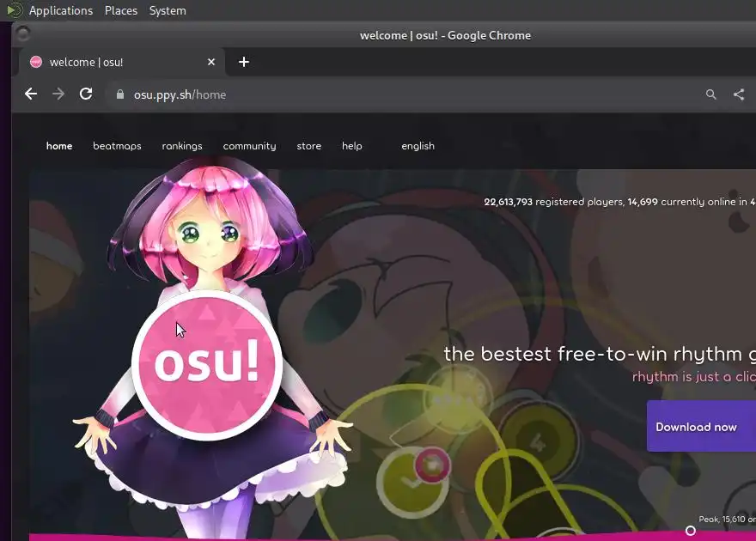756x541 pixels.
Task: Open a new browser tab
Action: (x=244, y=62)
